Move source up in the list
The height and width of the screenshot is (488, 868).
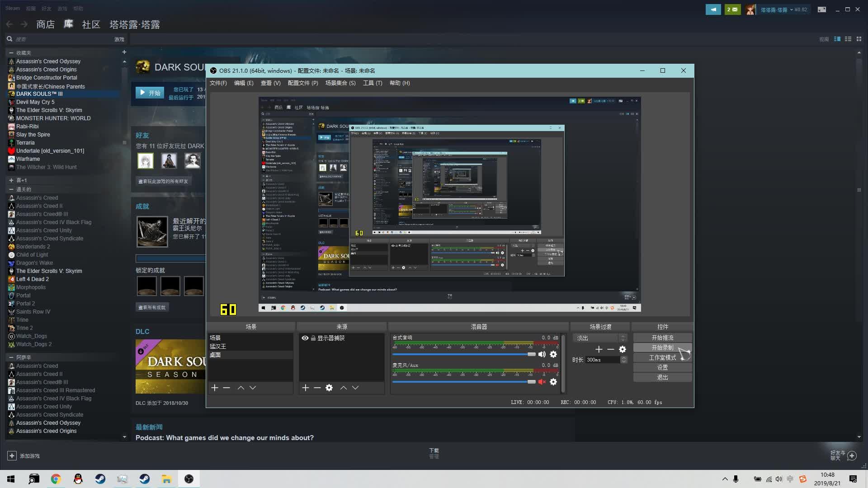344,388
